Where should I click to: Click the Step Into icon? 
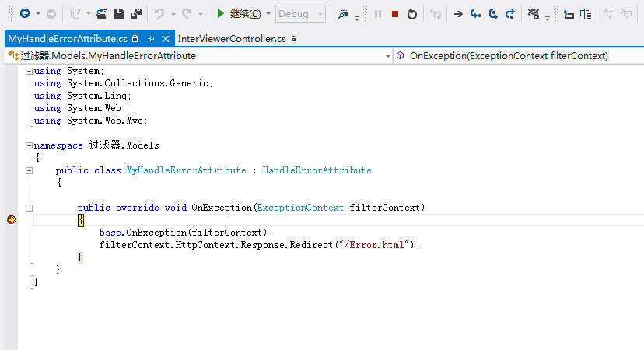[x=475, y=14]
